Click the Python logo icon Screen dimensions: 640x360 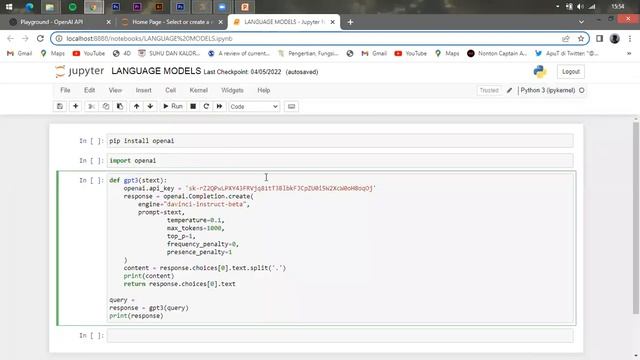coord(540,71)
